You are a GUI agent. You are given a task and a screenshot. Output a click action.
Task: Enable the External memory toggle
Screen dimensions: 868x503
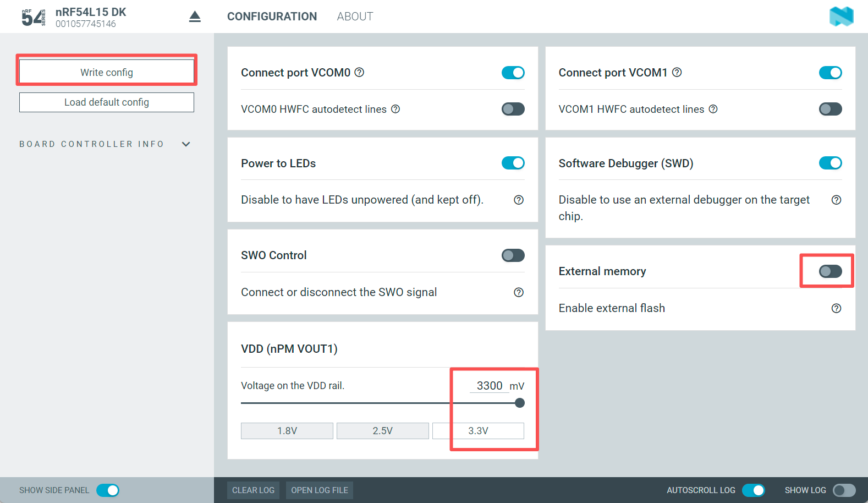point(830,271)
